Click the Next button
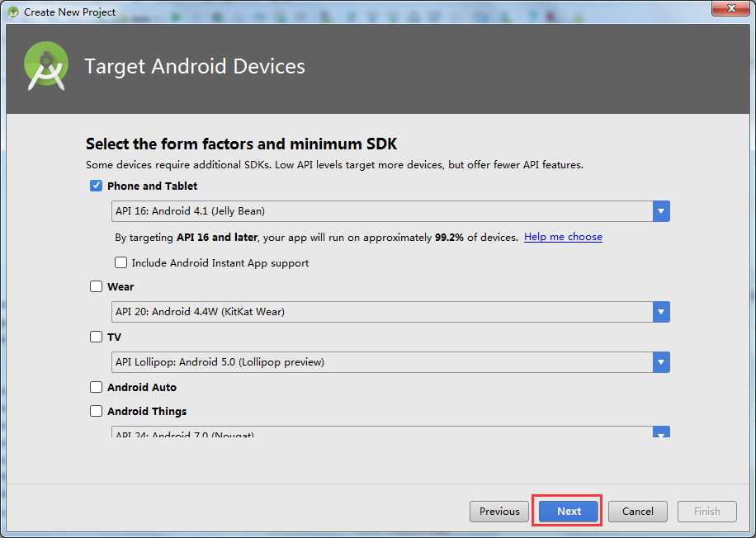Screen dimensions: 756x538 coord(569,512)
